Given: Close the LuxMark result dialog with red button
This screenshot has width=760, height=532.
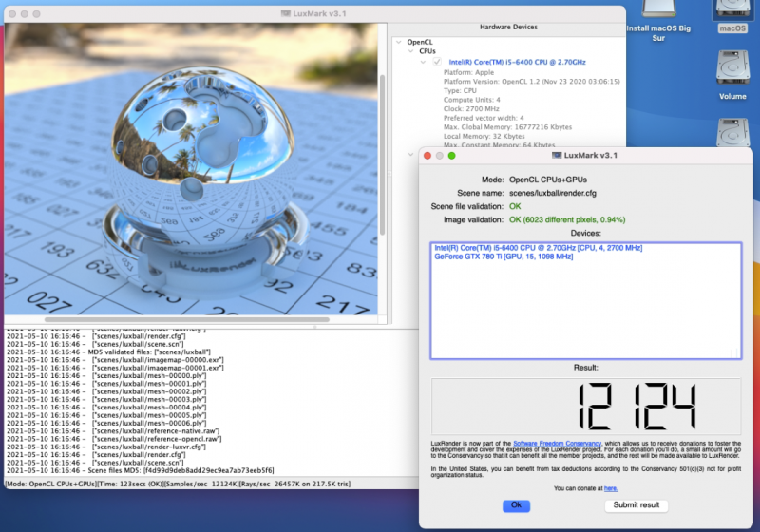Looking at the screenshot, I should (x=427, y=156).
